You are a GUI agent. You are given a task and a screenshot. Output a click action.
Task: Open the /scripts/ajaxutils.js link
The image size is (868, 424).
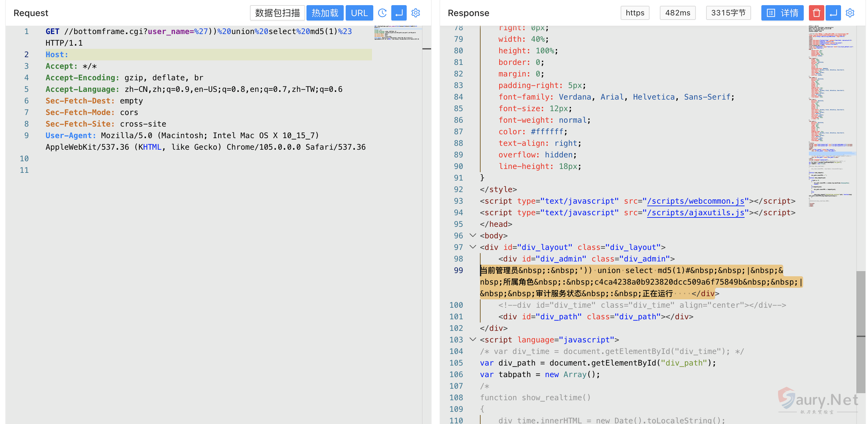[x=695, y=212]
